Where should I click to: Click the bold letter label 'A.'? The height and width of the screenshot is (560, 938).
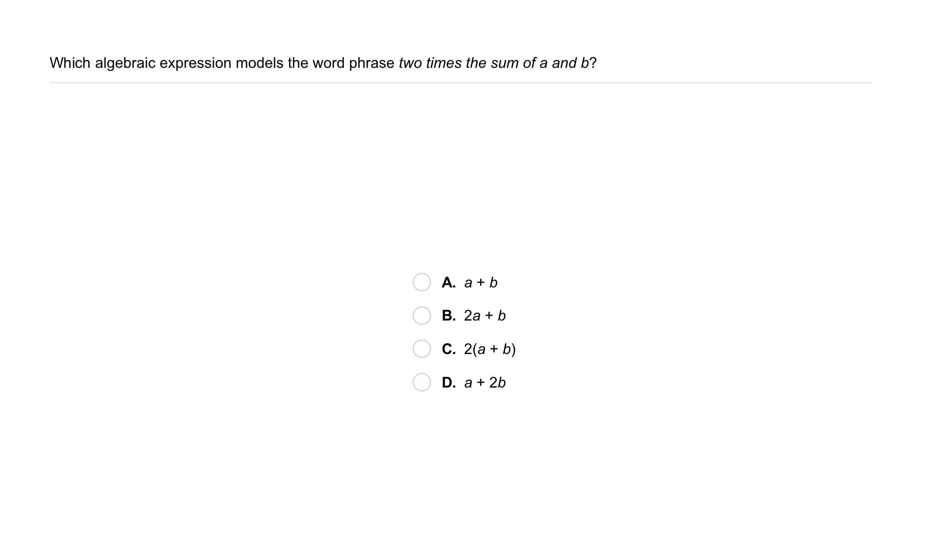click(x=449, y=282)
